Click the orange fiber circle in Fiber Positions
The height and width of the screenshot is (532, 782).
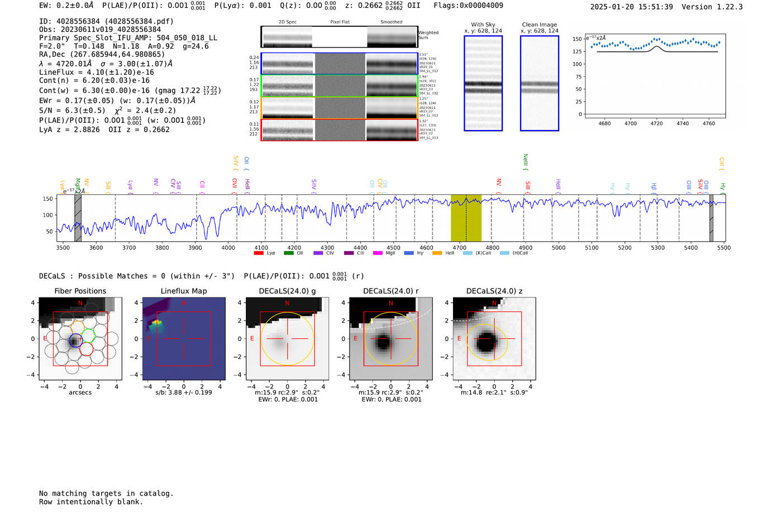[x=77, y=327]
